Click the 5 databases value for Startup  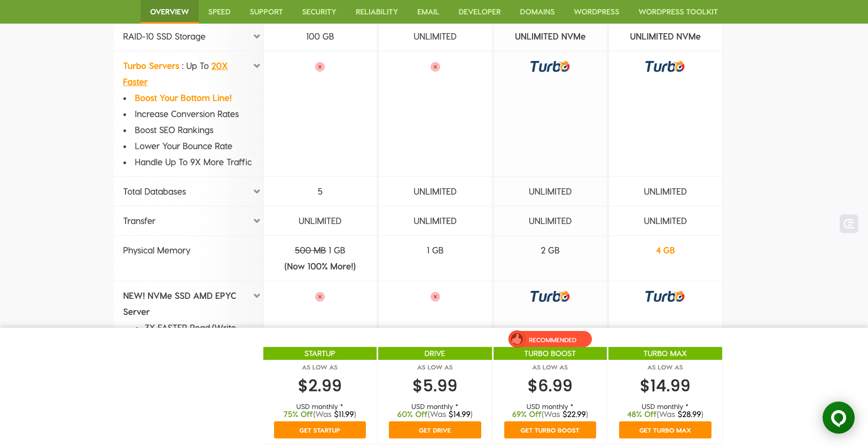pyautogui.click(x=320, y=191)
